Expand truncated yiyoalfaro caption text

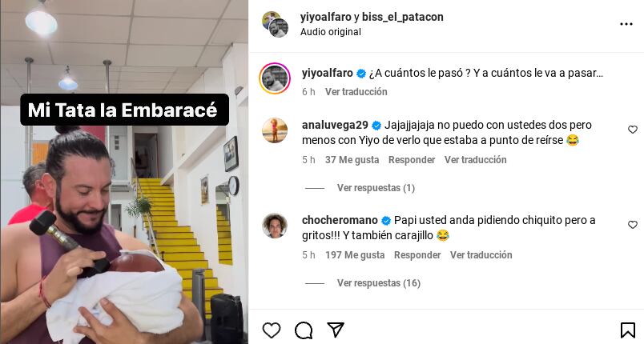(x=486, y=73)
